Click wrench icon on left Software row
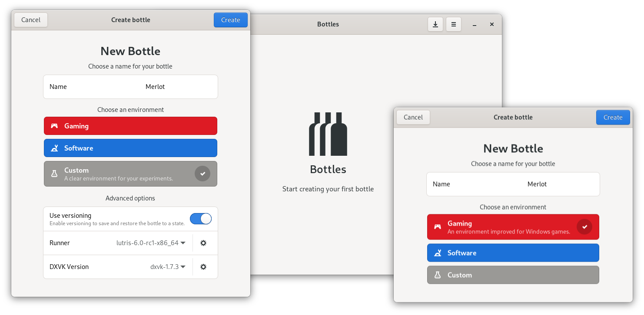This screenshot has height=315, width=644. pyautogui.click(x=54, y=148)
